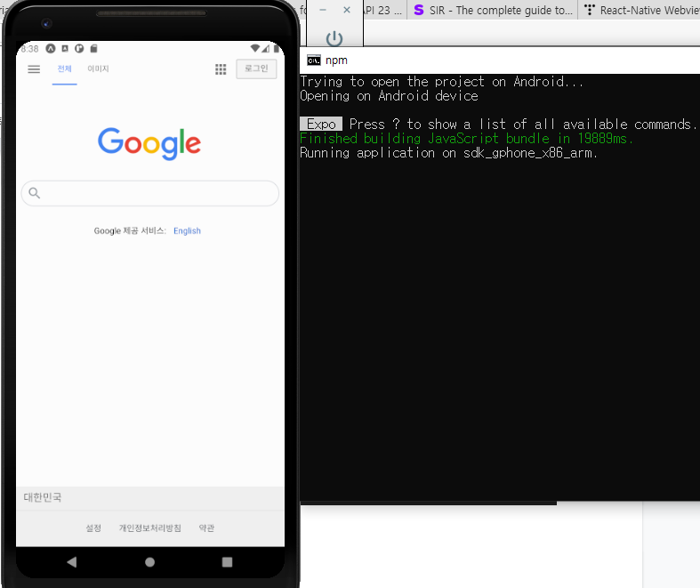Screen dimensions: 700x588
Task: Click the Wi-Fi status icon on phone
Action: tap(255, 48)
